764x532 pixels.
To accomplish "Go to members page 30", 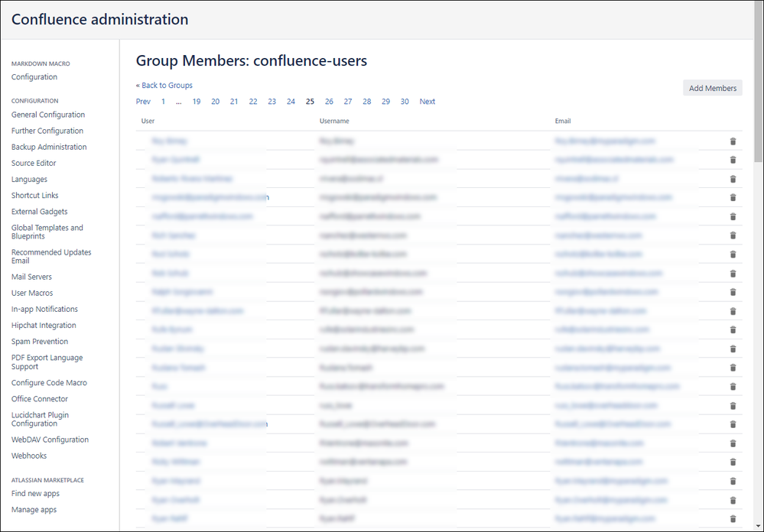I will [x=405, y=102].
